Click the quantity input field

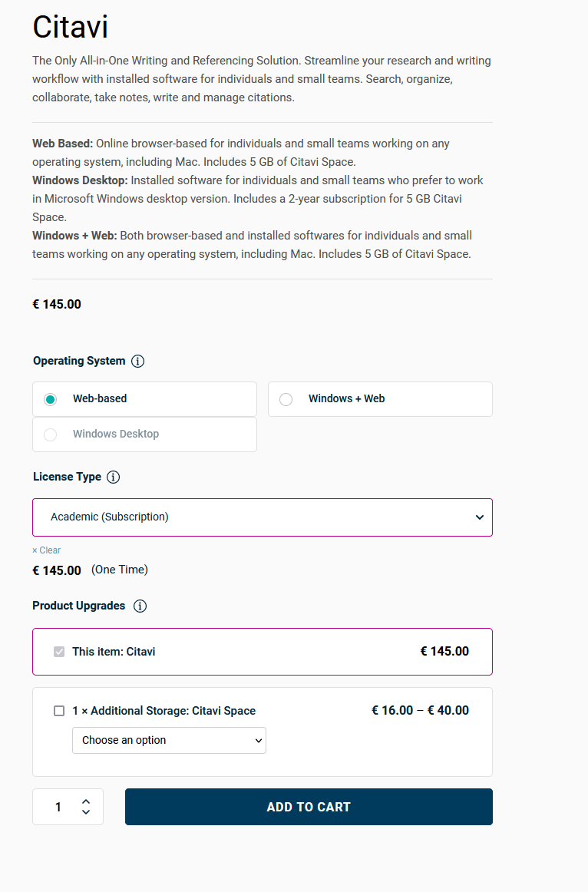tap(58, 807)
